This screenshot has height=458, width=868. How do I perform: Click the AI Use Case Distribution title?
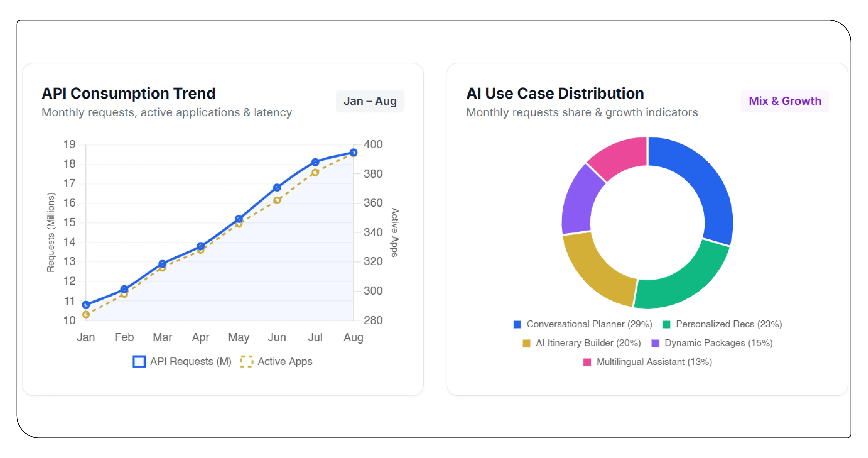555,93
